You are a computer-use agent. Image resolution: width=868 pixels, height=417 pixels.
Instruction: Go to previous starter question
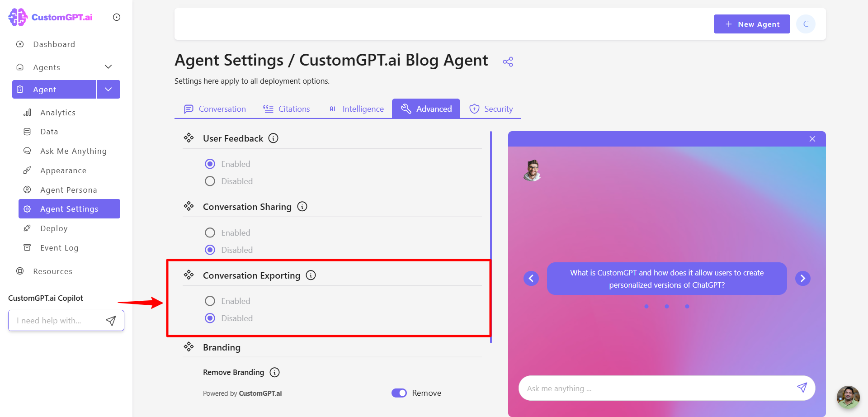coord(531,278)
